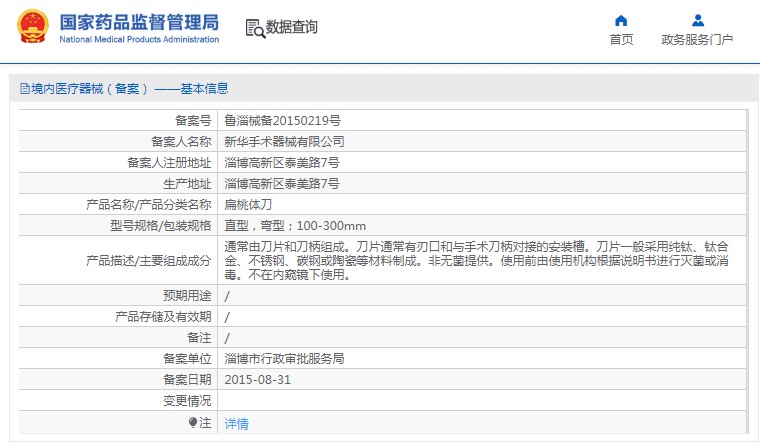Select the 境内医疗器械（备案）基本信息 heading

pos(129,88)
